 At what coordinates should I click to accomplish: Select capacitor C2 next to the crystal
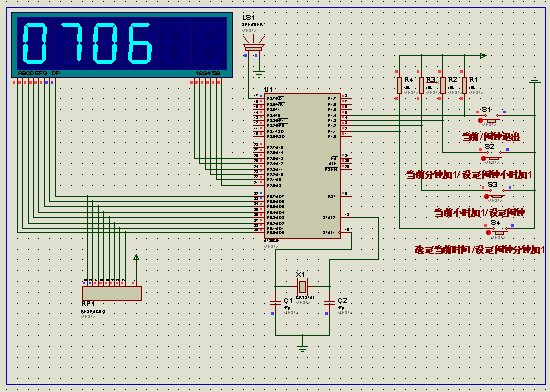point(329,302)
